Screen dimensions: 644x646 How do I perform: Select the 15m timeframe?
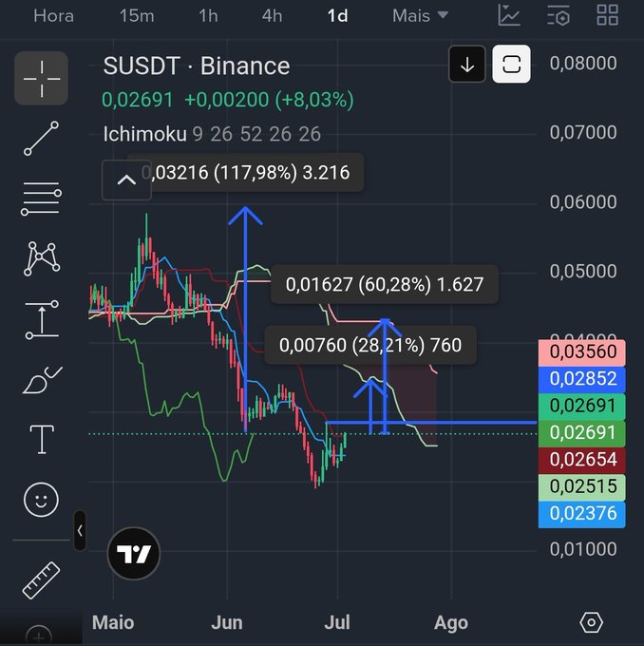[137, 16]
